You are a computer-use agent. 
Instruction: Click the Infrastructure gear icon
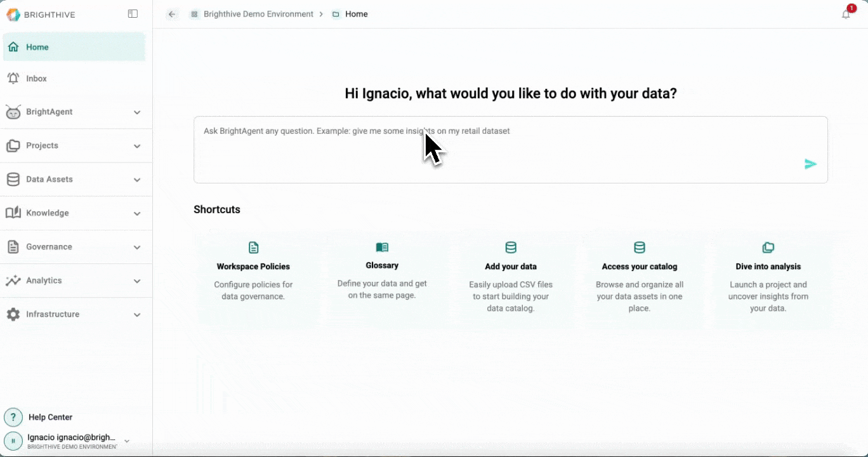[13, 314]
